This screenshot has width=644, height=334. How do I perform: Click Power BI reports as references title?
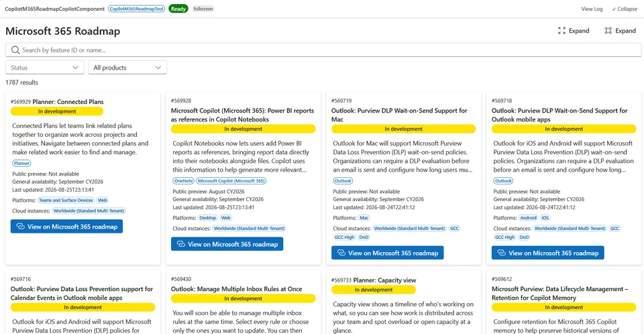click(x=242, y=115)
